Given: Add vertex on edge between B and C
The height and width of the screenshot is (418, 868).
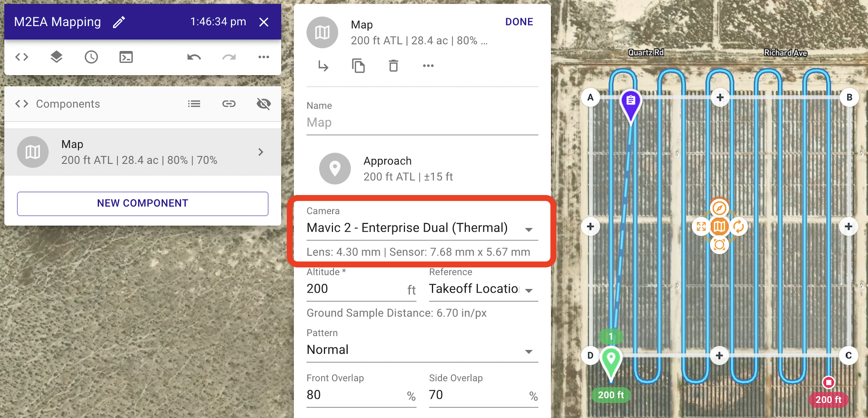Looking at the screenshot, I should pos(848,227).
